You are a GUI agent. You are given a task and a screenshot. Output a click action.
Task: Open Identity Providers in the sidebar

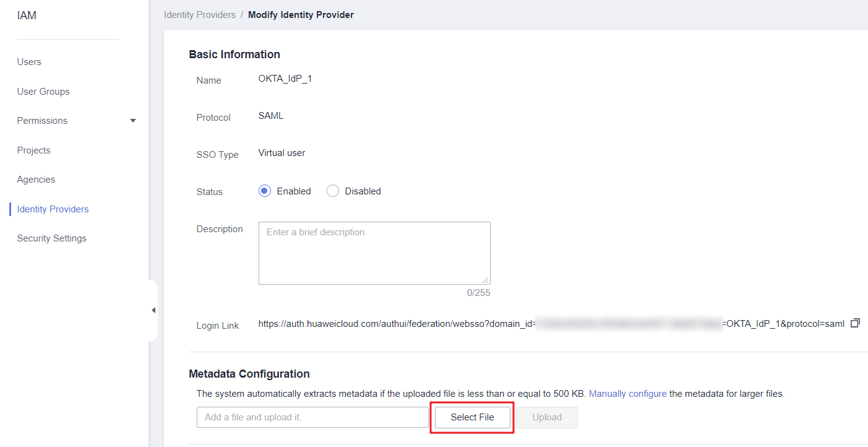53,209
